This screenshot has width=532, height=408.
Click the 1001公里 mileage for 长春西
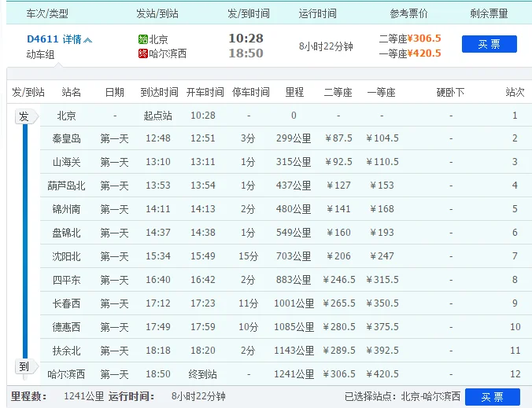pyautogui.click(x=294, y=303)
